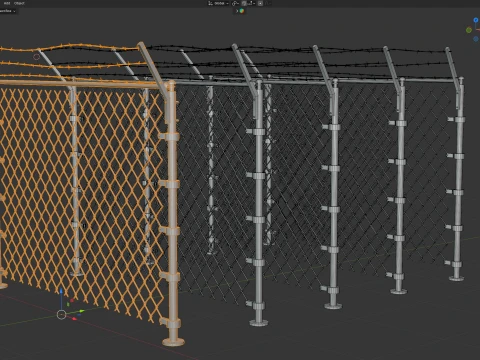480x360 pixels.
Task: Open the pivot point dropdown
Action: [235, 3]
